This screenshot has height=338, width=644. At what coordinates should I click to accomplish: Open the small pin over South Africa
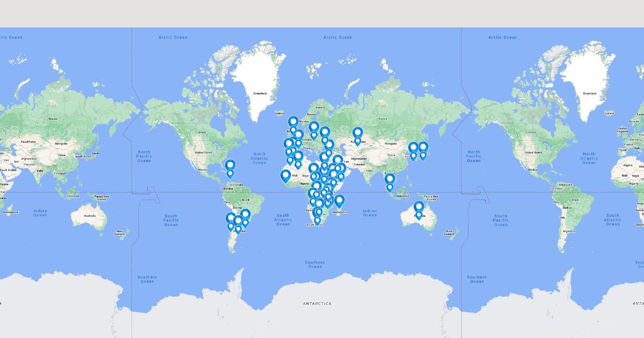317,221
